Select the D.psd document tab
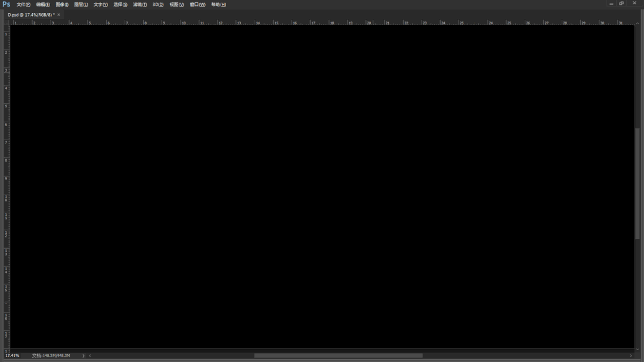Image resolution: width=644 pixels, height=362 pixels. pyautogui.click(x=31, y=15)
